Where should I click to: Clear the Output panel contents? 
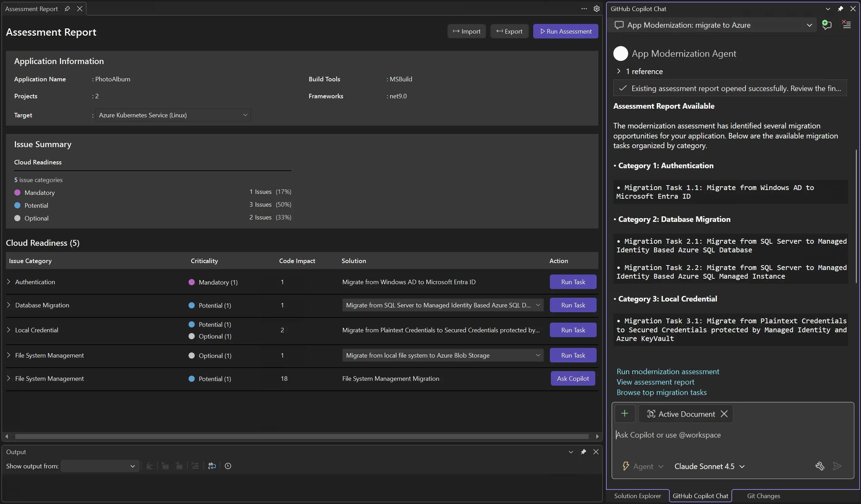point(195,466)
